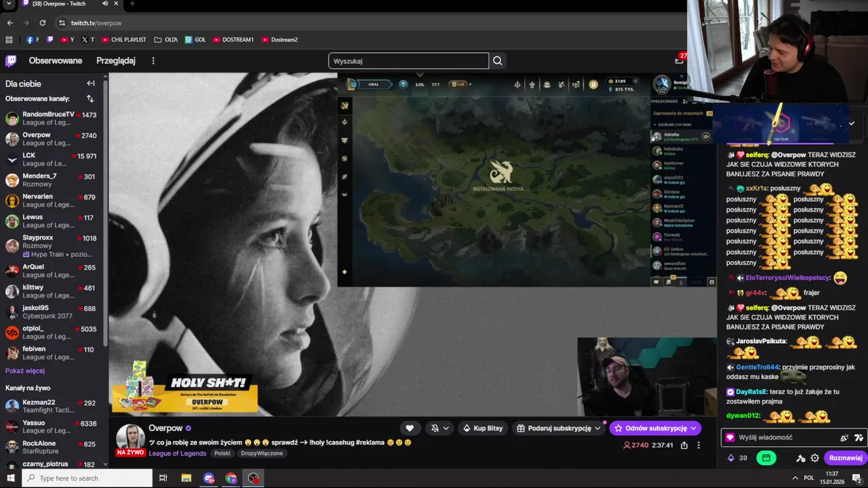Viewport: 868px width, 488px height.
Task: Click Overpow streamer avatar thumbnail
Action: (130, 438)
